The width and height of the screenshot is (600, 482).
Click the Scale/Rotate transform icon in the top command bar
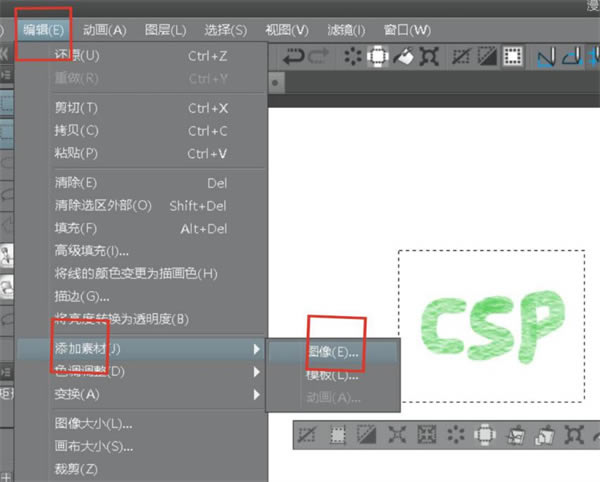click(x=429, y=57)
